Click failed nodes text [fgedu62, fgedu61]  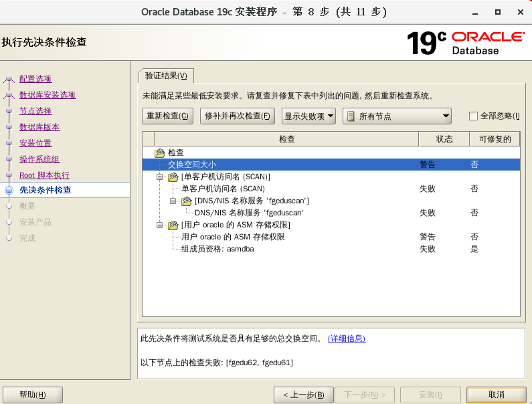pos(260,363)
